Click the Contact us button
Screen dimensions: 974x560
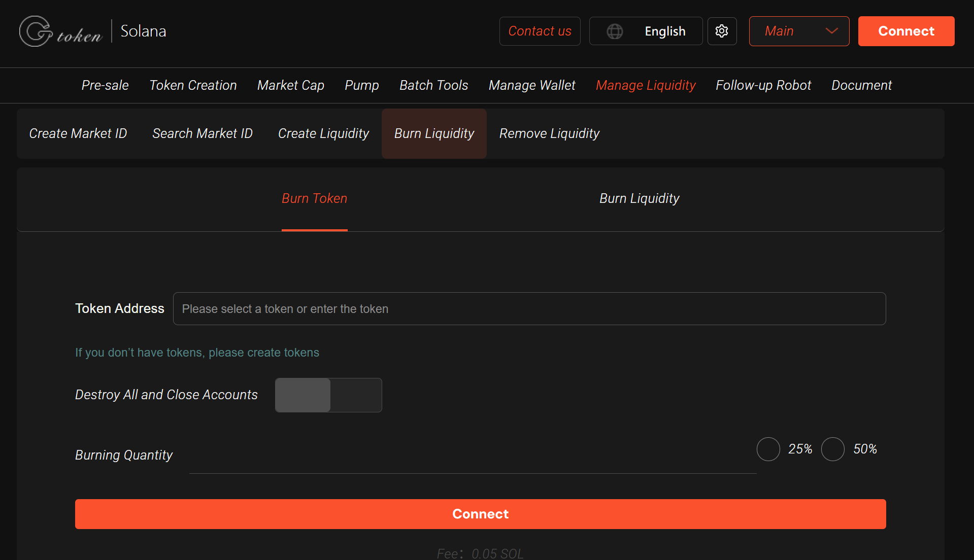pyautogui.click(x=540, y=31)
